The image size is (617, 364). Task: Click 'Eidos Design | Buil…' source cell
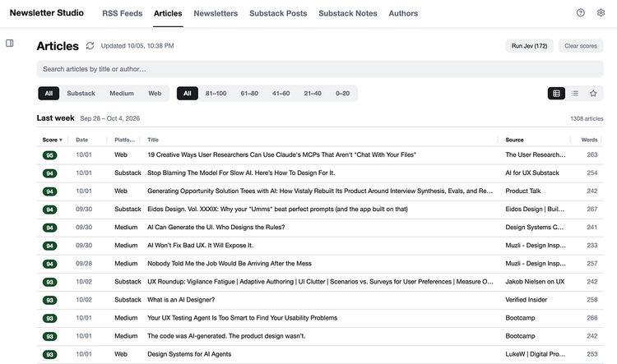click(x=535, y=210)
